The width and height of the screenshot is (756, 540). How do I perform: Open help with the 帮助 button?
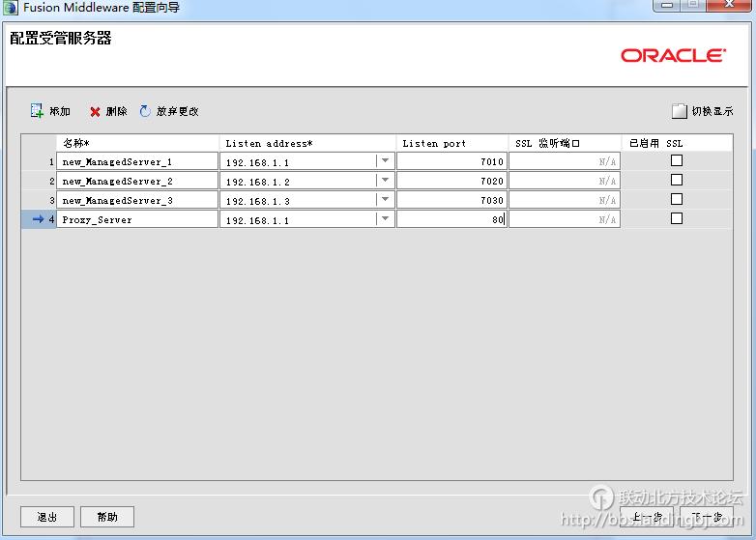tap(107, 517)
